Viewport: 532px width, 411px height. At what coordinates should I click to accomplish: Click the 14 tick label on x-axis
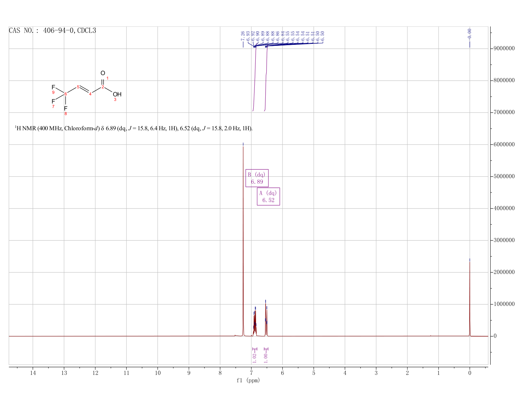[x=33, y=373]
